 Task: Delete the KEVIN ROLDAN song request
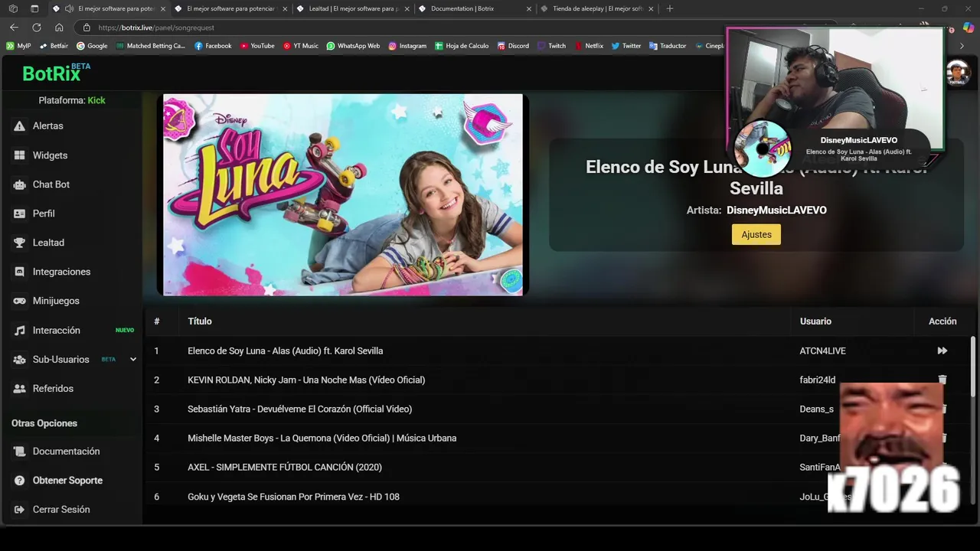pyautogui.click(x=942, y=380)
